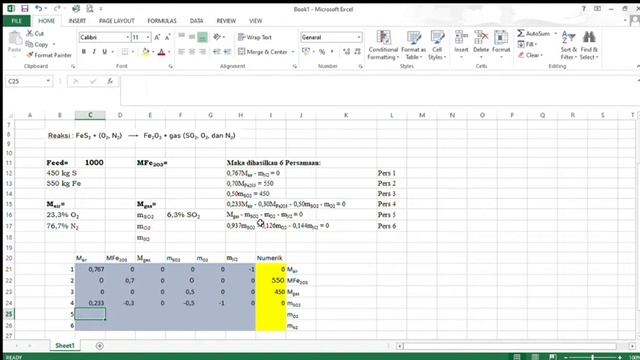Click Wrap Text button

[255, 37]
